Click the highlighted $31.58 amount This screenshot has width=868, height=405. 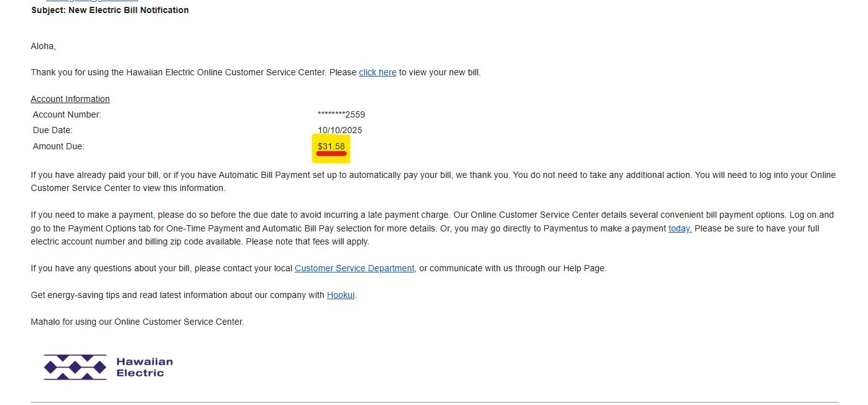click(x=331, y=147)
